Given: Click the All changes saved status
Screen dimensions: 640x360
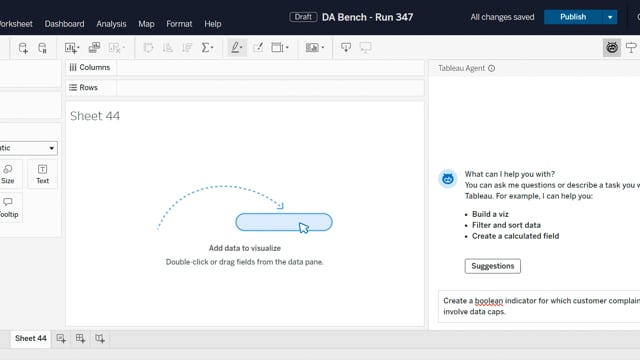Looking at the screenshot, I should click(x=502, y=17).
